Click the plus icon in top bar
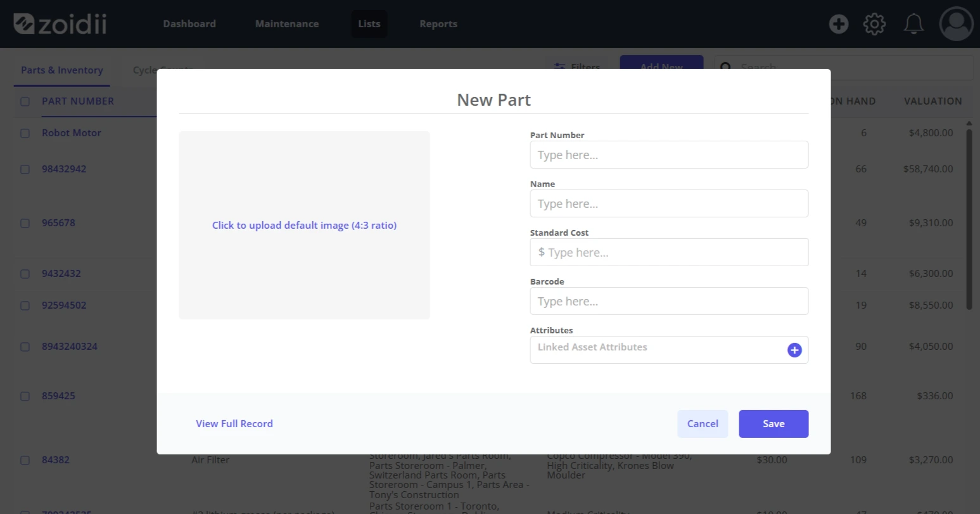Viewport: 980px width, 514px height. (x=839, y=24)
